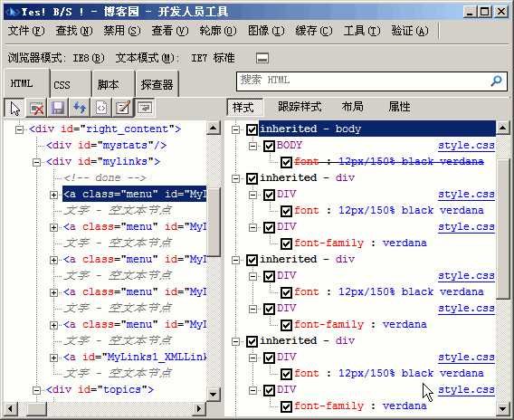Viewport: 514px width, 420px height.
Task: Expand the a id="MyLinks1_XMLLink node
Action: click(x=53, y=358)
